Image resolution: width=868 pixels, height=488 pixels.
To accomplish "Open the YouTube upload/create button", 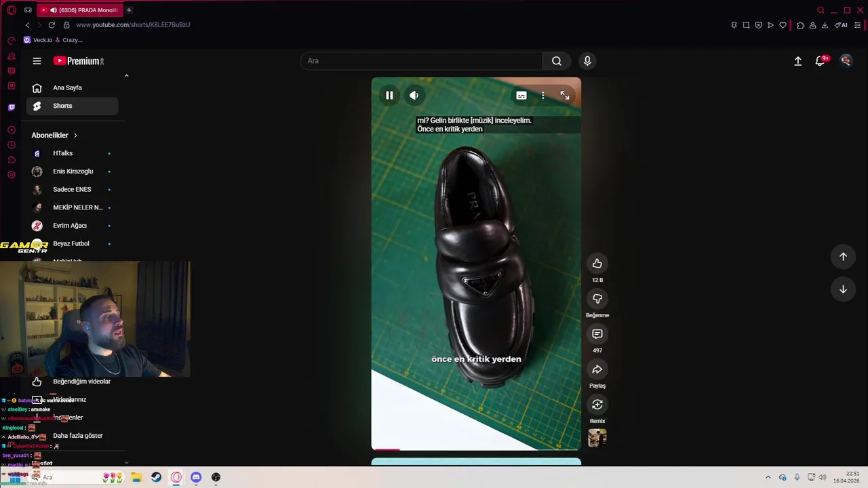I will [x=798, y=61].
